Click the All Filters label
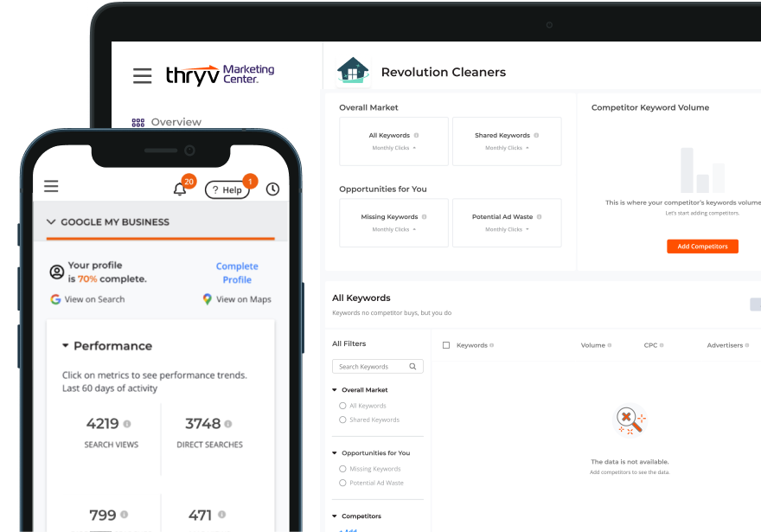Screen dimensions: 761x532 [349, 343]
